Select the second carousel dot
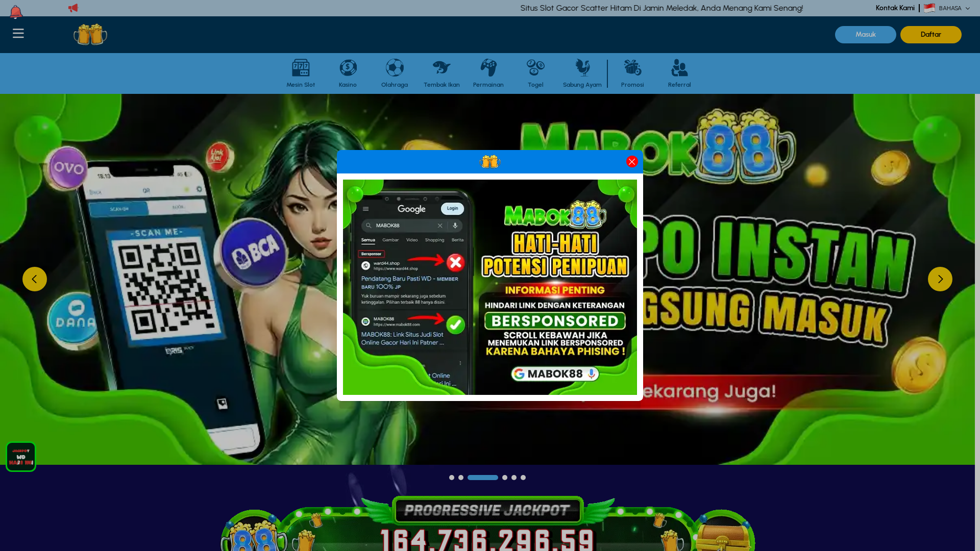 (x=461, y=478)
